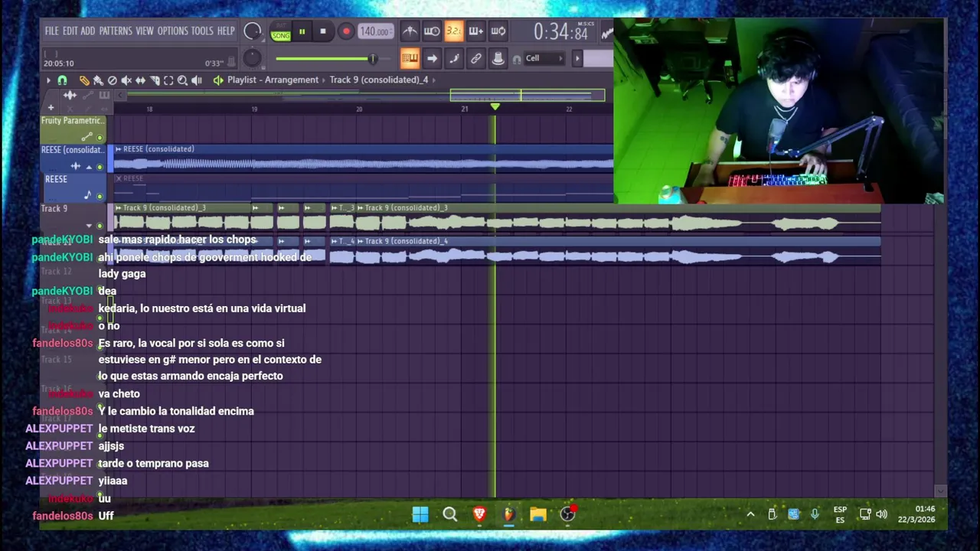Toggle the global snap magnet beside Cell
Image resolution: width=980 pixels, height=551 pixels.
(517, 59)
